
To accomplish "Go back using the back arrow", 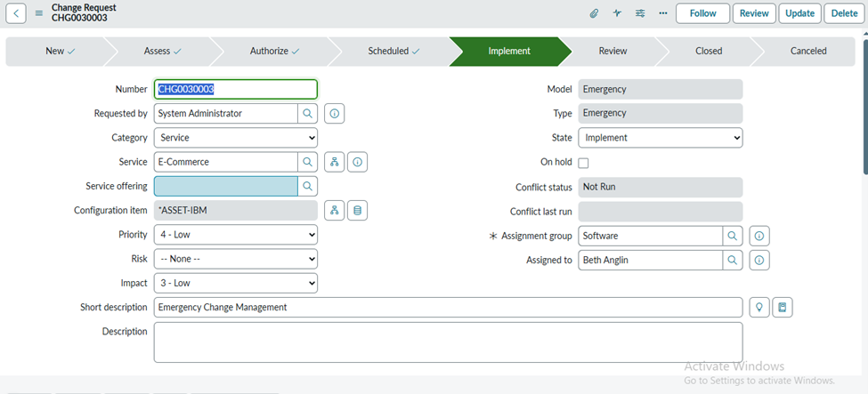I will (16, 13).
